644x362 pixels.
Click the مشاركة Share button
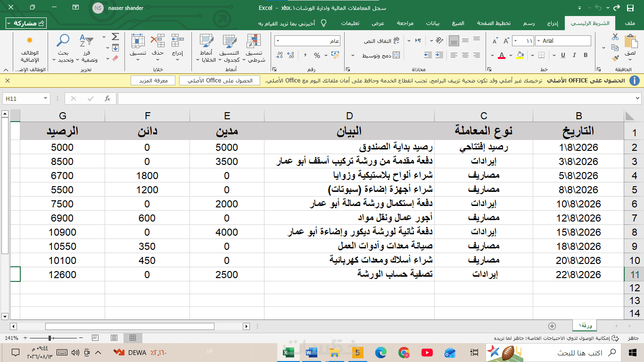point(26,23)
